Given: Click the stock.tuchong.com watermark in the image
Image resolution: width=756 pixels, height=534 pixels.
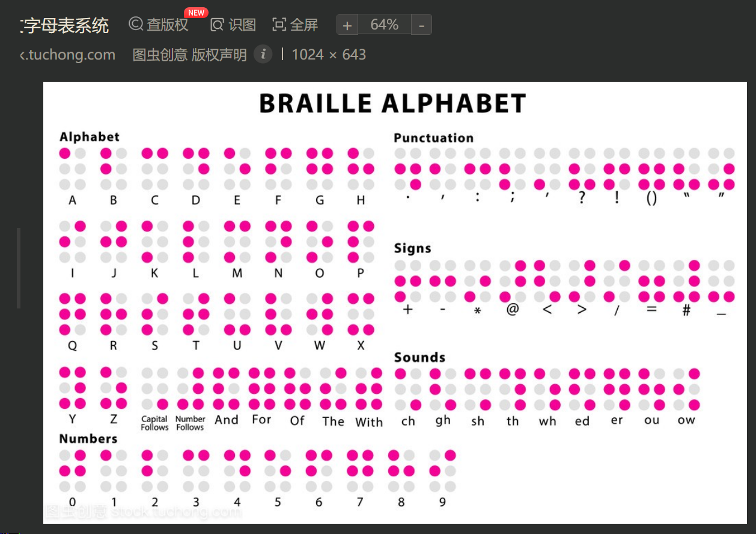Looking at the screenshot, I should click(x=175, y=512).
